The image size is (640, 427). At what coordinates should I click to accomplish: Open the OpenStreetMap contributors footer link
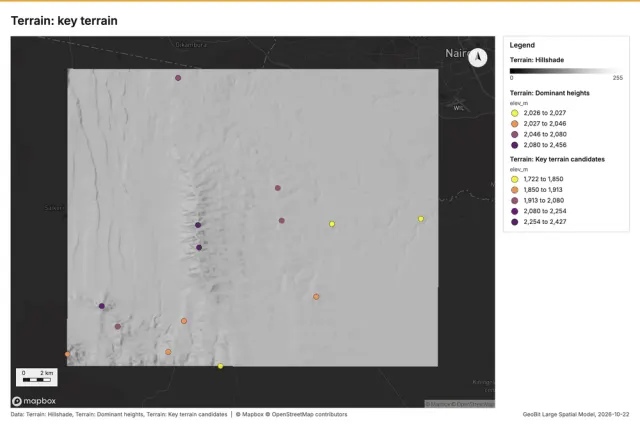click(307, 414)
